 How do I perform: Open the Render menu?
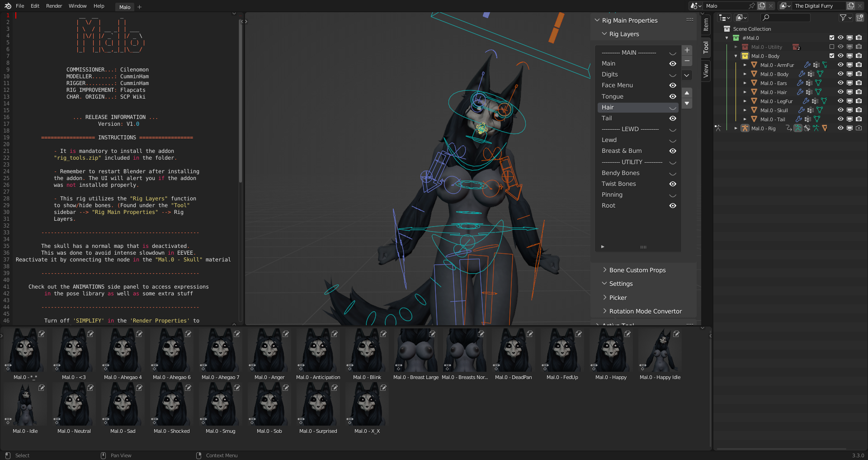pos(54,6)
